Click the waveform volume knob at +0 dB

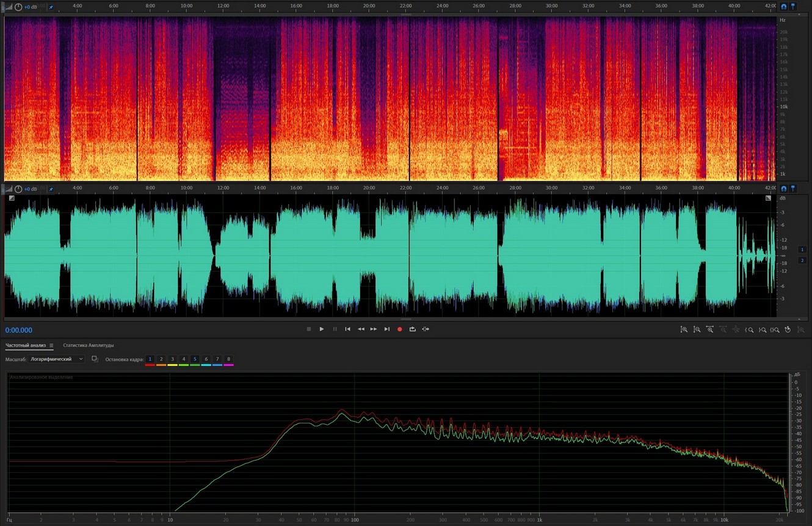18,189
